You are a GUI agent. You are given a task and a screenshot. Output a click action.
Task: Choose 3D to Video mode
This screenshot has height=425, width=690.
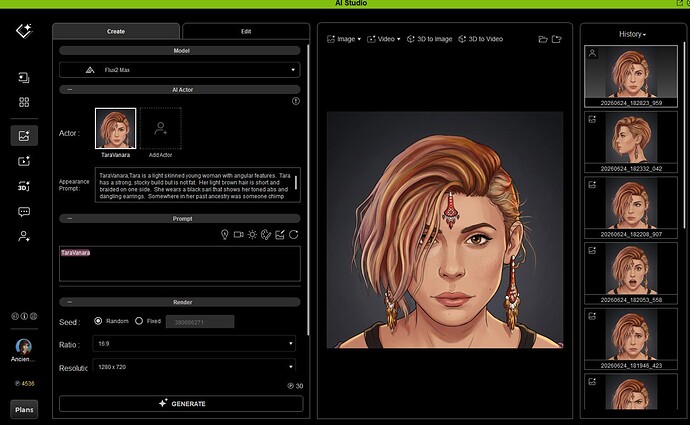(x=481, y=39)
